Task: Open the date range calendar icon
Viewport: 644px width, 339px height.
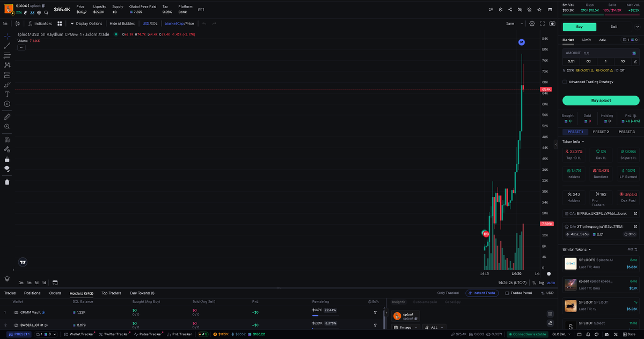Action: pyautogui.click(x=55, y=283)
